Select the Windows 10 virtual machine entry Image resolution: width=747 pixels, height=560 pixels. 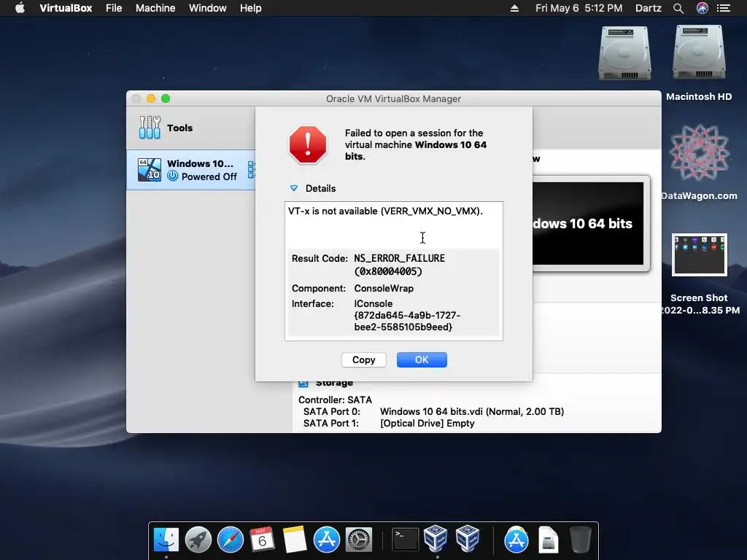[190, 170]
